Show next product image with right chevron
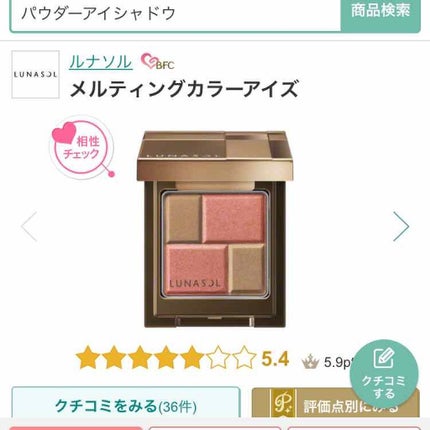430x430 pixels. 400,226
